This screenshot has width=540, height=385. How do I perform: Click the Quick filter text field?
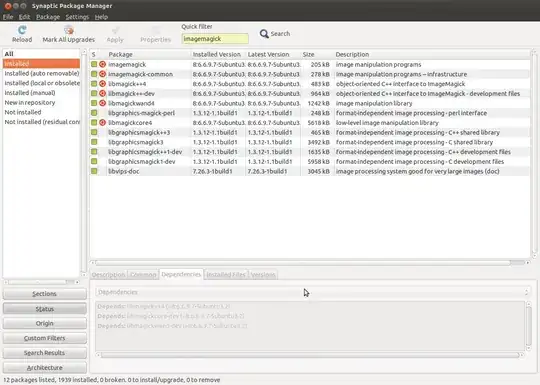(x=215, y=39)
